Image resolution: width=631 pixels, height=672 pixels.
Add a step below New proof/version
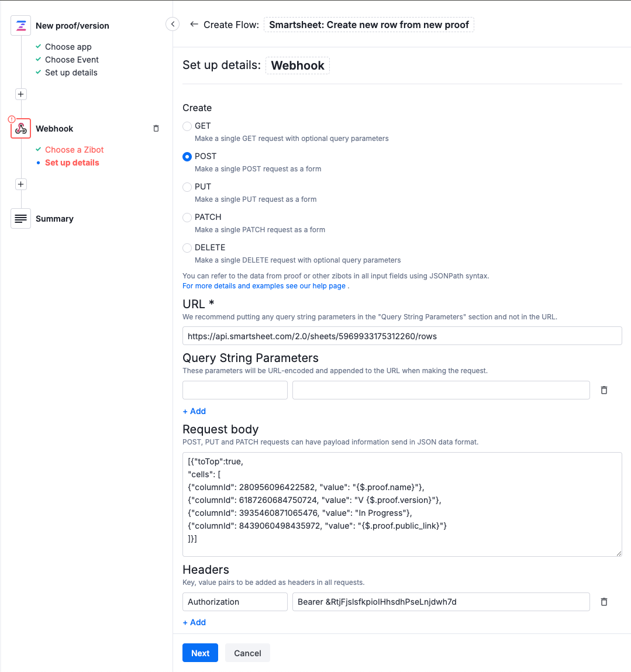[x=20, y=94]
